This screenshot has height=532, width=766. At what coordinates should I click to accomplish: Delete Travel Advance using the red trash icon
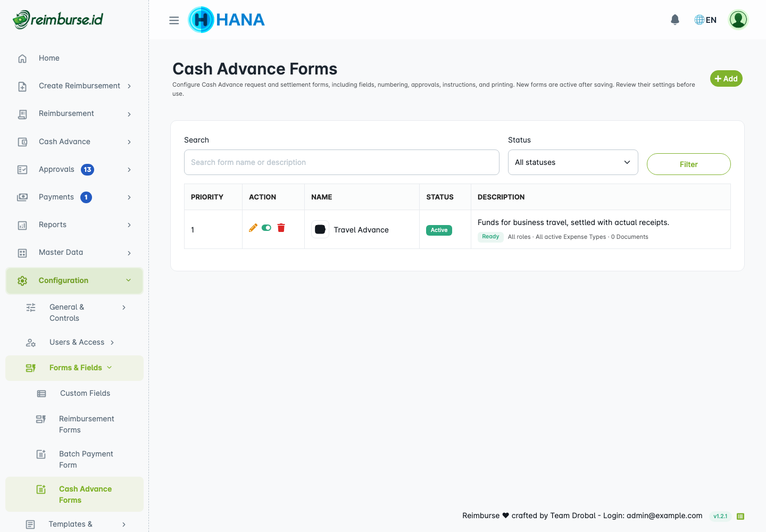pyautogui.click(x=281, y=228)
